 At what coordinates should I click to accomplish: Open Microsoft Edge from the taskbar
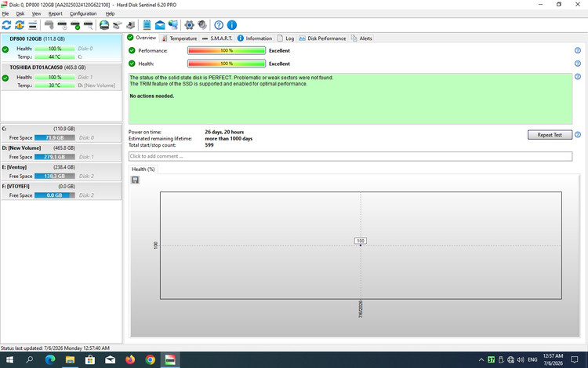(50, 360)
